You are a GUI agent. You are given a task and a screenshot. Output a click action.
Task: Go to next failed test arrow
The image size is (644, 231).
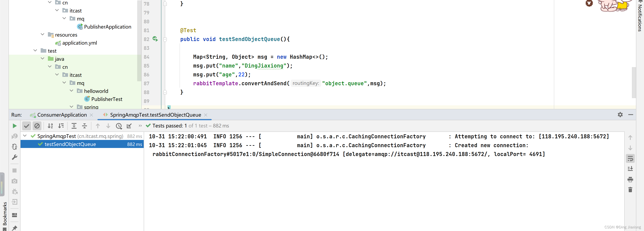pyautogui.click(x=108, y=126)
